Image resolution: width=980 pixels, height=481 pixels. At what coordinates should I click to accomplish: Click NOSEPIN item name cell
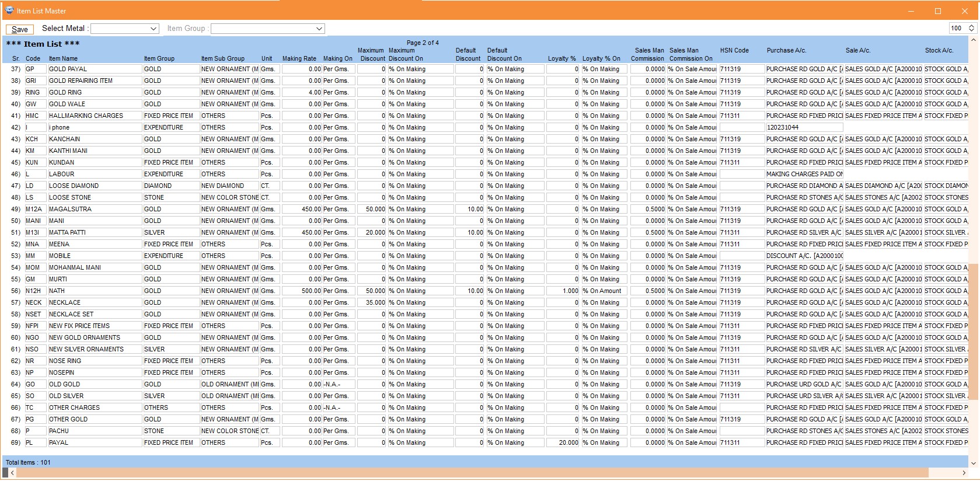[x=95, y=372]
